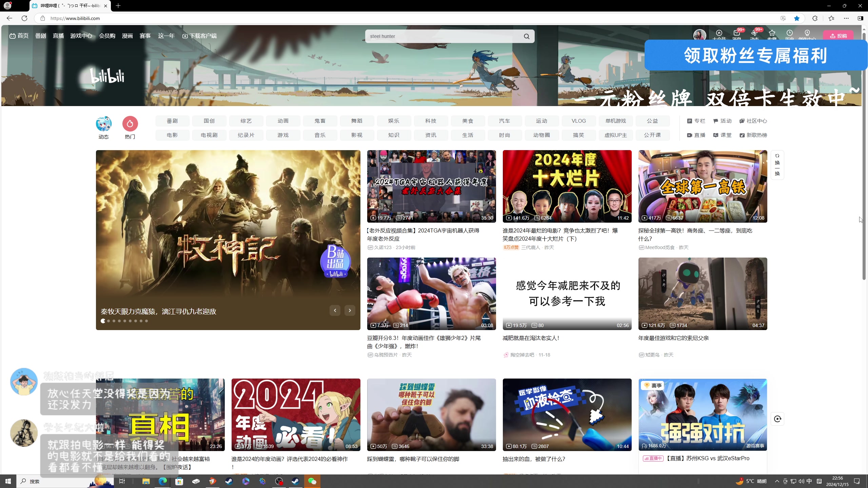Open 漫画 in top navigation
The height and width of the screenshot is (488, 868).
click(x=127, y=36)
